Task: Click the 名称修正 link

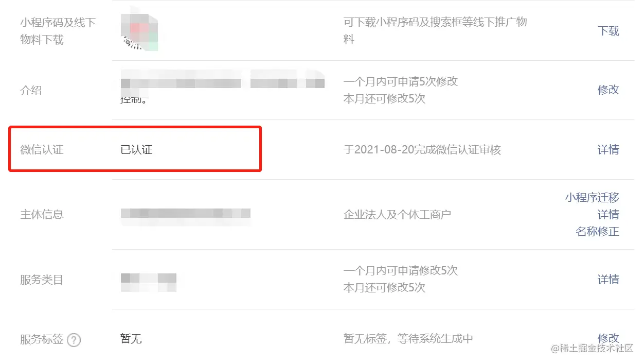Action: 597,232
